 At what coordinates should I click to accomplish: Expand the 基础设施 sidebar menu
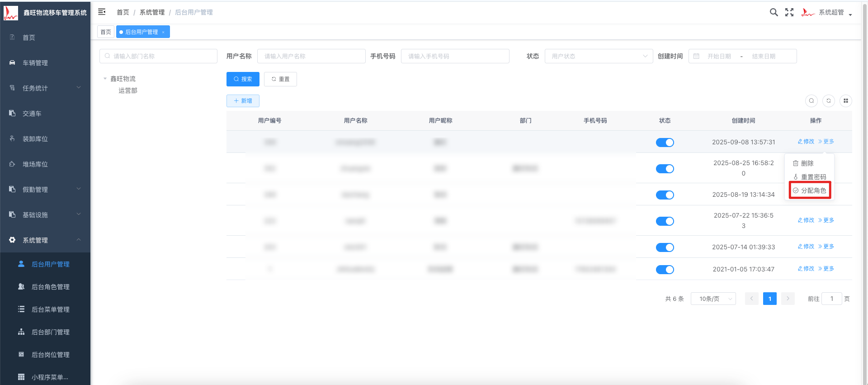click(x=45, y=215)
